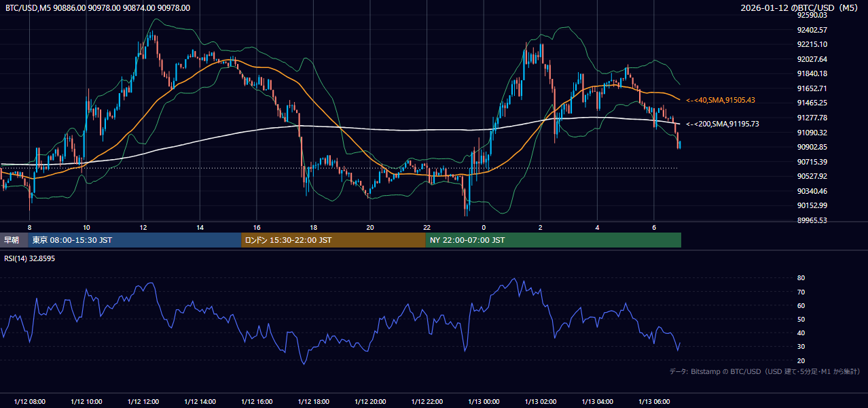Viewport: 868px width, 408px height.
Task: Select the 東京 08:00-15:30 JST session bar
Action: pyautogui.click(x=134, y=240)
